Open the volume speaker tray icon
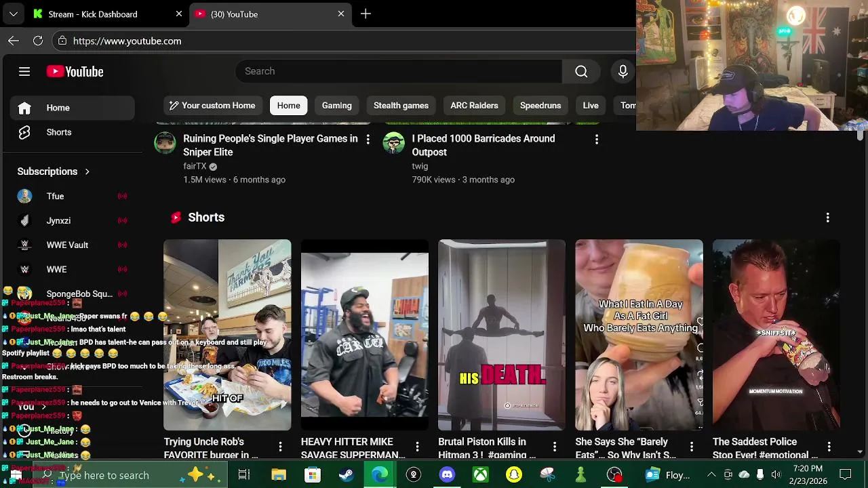 [x=776, y=474]
